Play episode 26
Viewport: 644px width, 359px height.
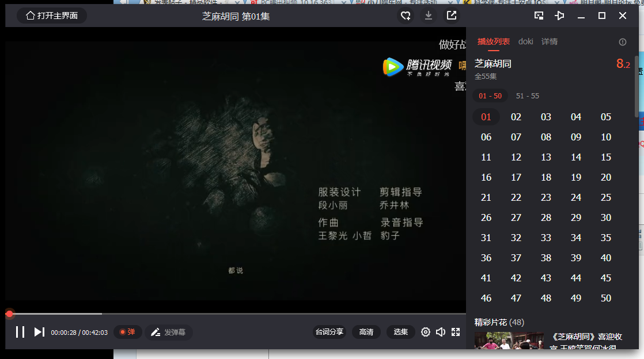pos(486,217)
